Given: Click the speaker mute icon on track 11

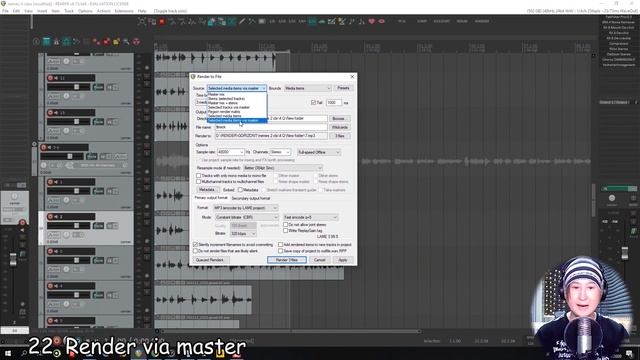Looking at the screenshot, I should pos(56,78).
